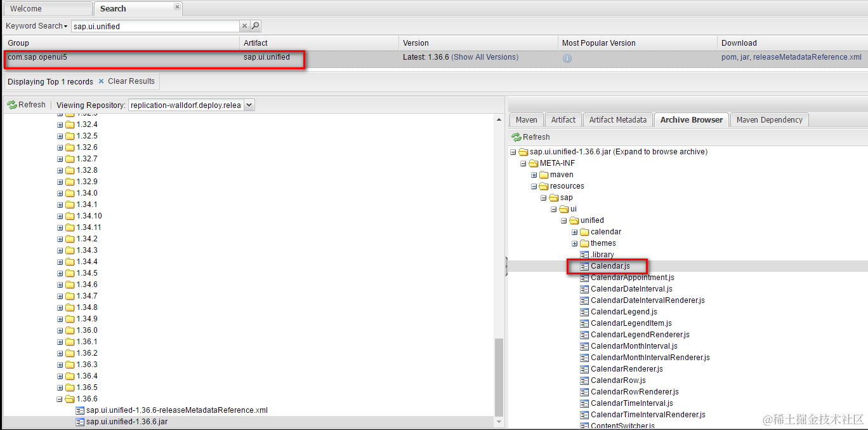Expand the 1.36.5 version folder
Viewport: 868px width, 430px height.
coord(60,387)
